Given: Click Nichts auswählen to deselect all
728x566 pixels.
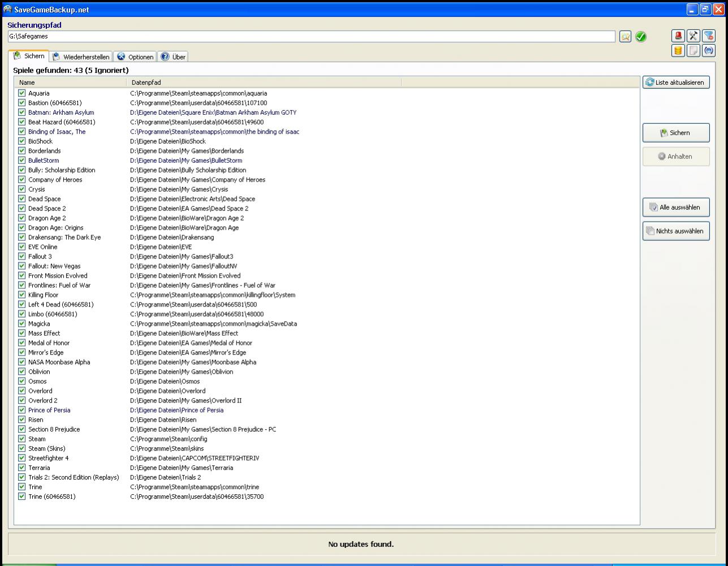Looking at the screenshot, I should point(676,231).
